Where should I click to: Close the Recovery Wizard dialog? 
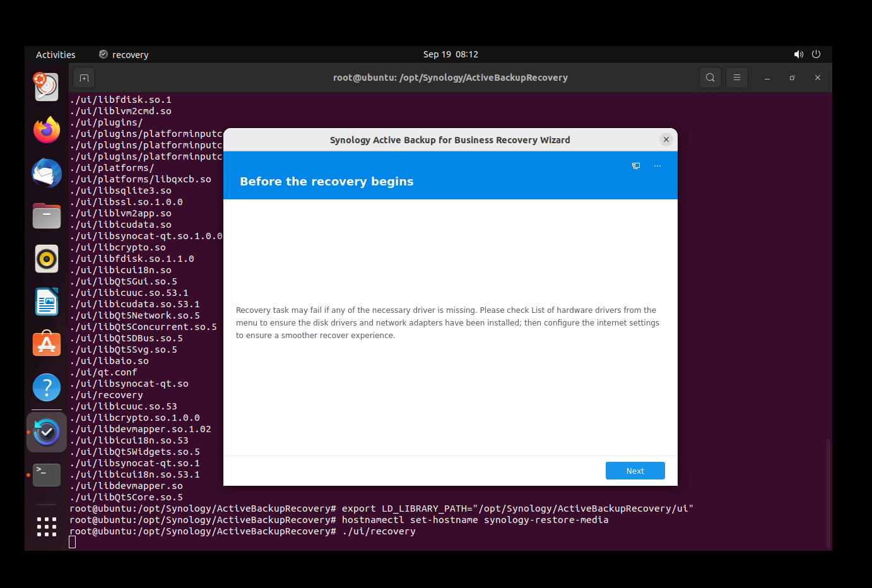[666, 139]
